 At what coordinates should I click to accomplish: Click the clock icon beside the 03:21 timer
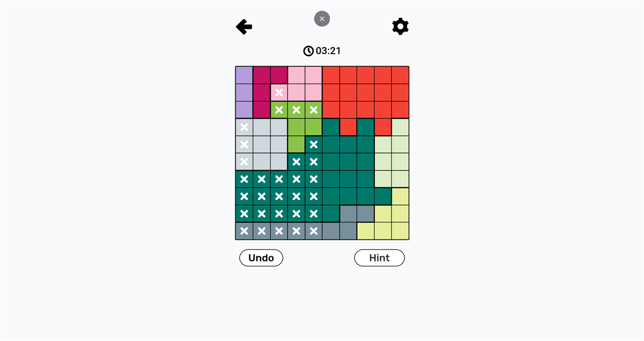[308, 51]
